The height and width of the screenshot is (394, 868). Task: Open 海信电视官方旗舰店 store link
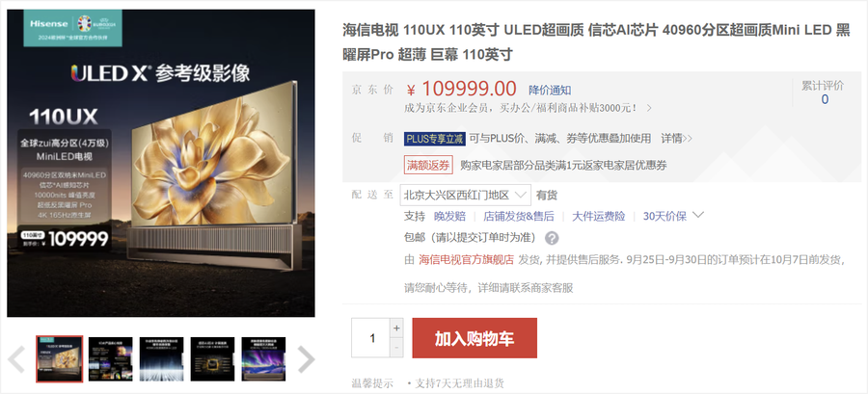466,260
